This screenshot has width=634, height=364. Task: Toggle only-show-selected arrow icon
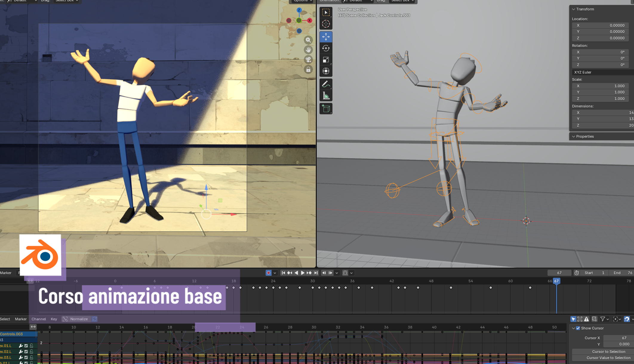(573, 319)
